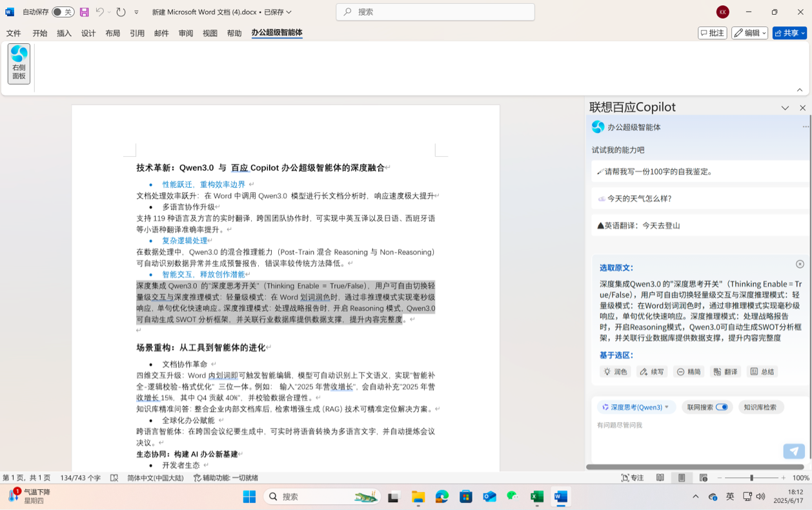Click the Windows taskbar search box

coord(321,496)
